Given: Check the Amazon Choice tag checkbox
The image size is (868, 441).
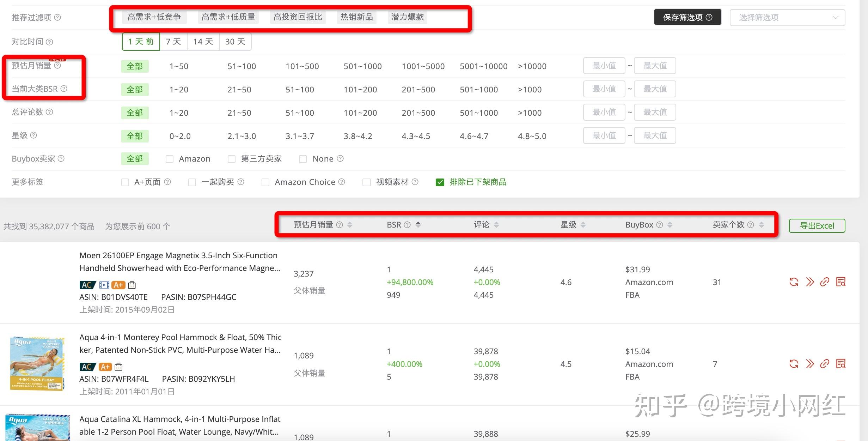Looking at the screenshot, I should 265,182.
